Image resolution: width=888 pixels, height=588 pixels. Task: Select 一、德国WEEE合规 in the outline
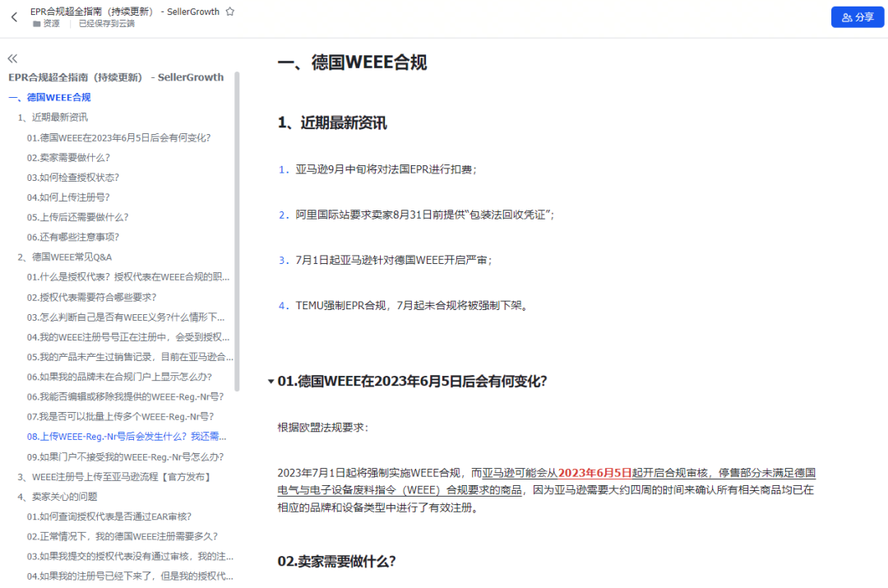(49, 96)
